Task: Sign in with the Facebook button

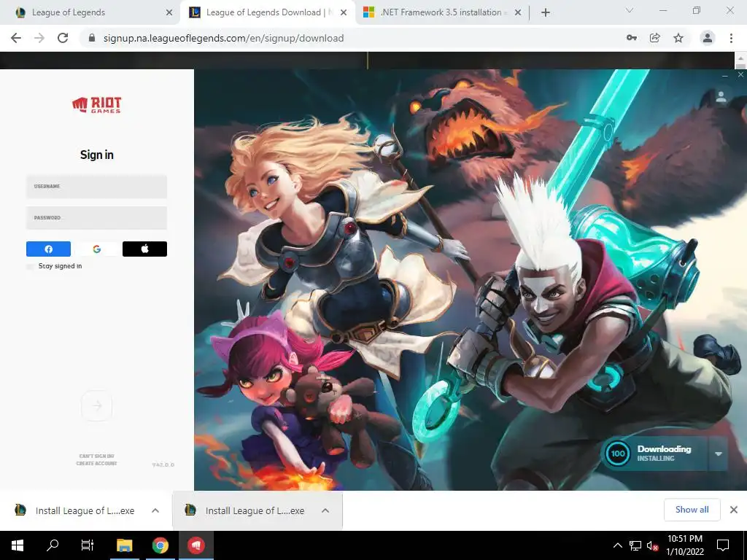Action: (48, 249)
